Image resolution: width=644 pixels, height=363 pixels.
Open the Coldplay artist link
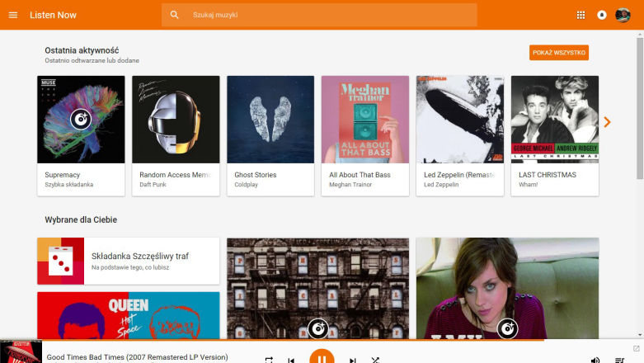(x=246, y=185)
